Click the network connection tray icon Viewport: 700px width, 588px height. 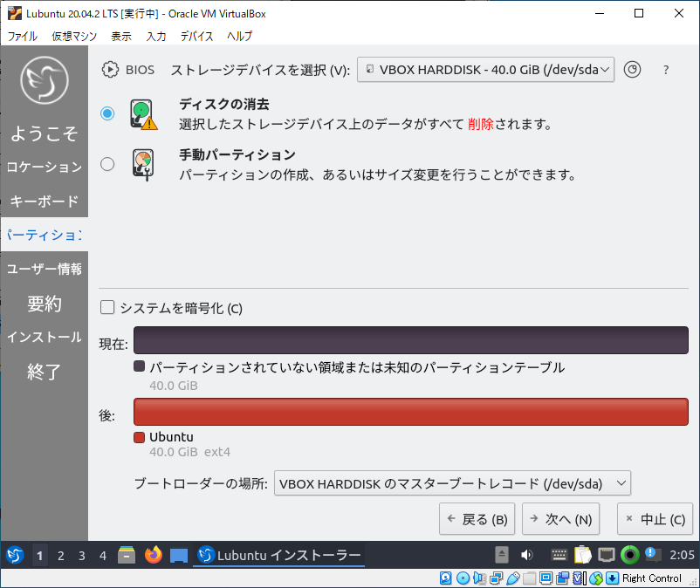click(x=607, y=555)
